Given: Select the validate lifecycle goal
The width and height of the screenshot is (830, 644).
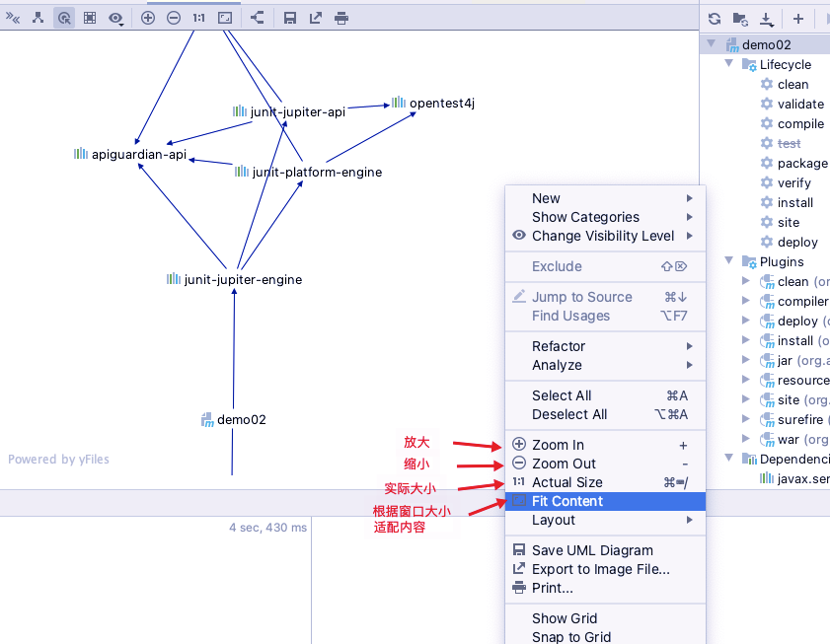Looking at the screenshot, I should click(x=792, y=105).
